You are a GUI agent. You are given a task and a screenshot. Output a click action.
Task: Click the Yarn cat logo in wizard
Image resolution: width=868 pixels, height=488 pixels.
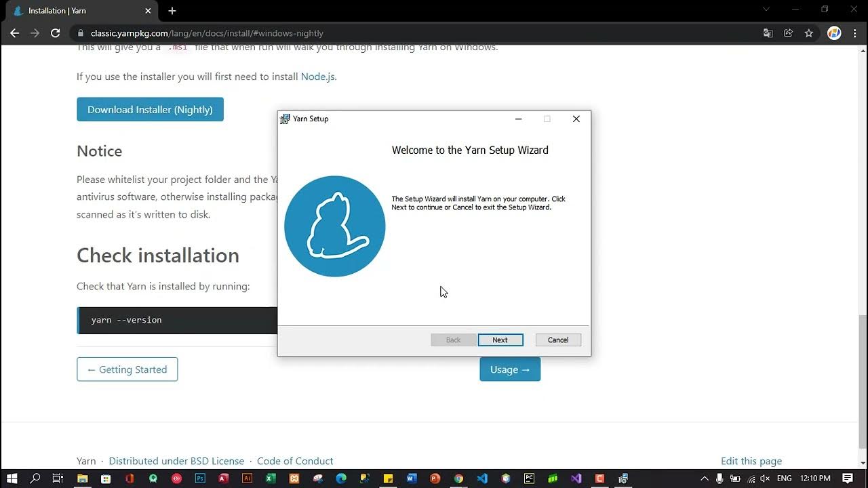coord(335,226)
